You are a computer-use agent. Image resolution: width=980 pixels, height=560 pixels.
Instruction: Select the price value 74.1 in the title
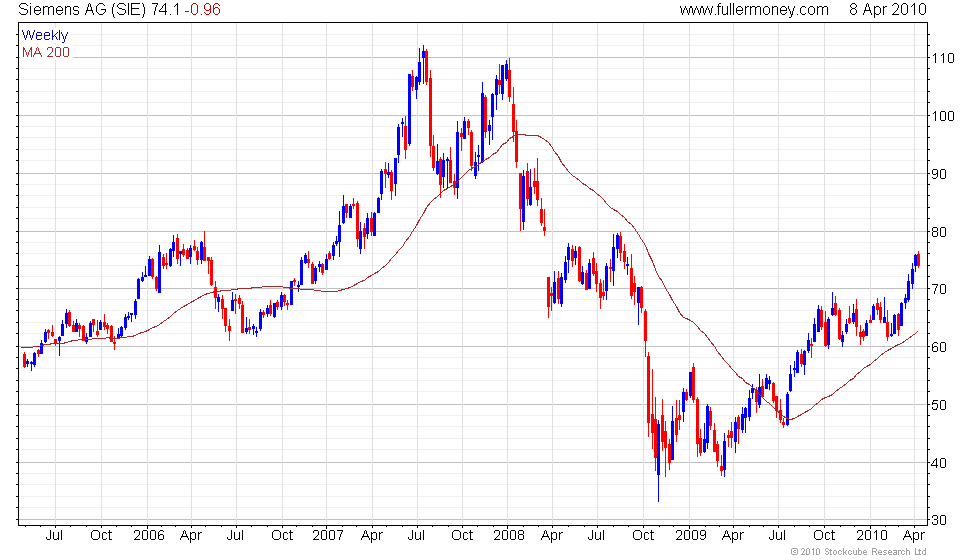pos(166,9)
